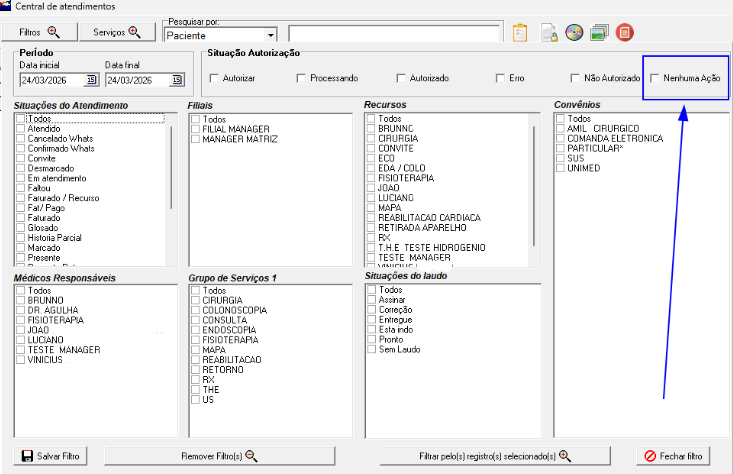Click the locked document icon

pos(548,32)
